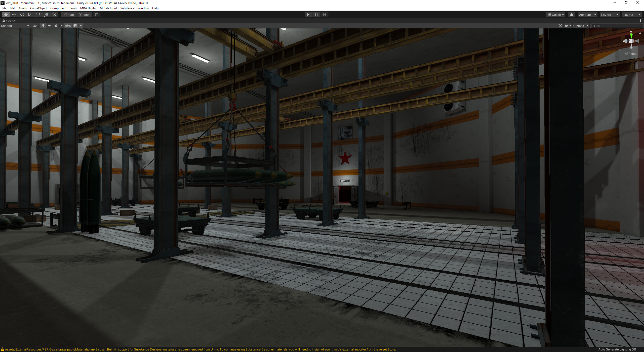This screenshot has width=644, height=352.
Task: Toggle grid snapping icon next to Local
Action: [97, 15]
